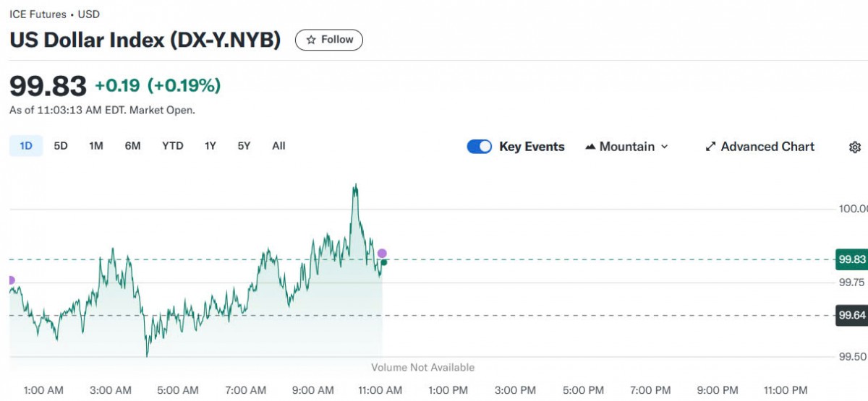Click the star icon in Follow button
This screenshot has width=868, height=401.
[311, 40]
